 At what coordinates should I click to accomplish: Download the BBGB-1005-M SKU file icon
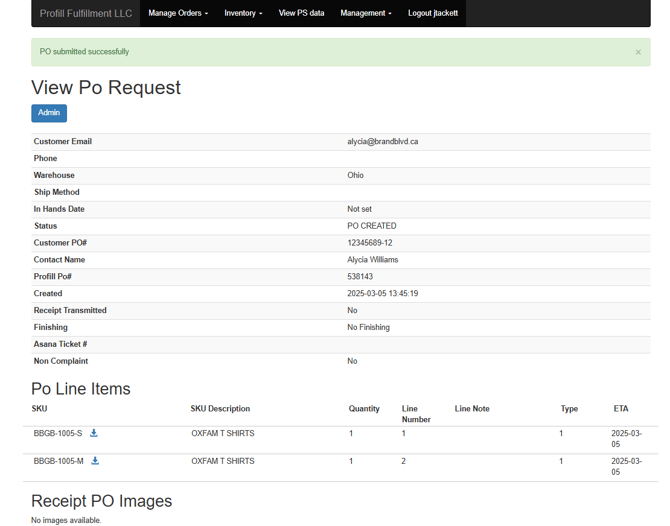(x=95, y=461)
